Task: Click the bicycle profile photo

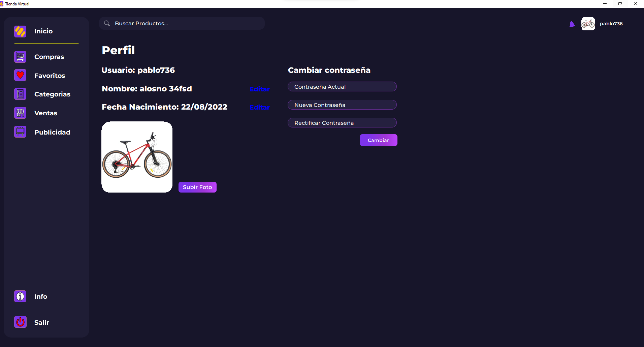Action: point(137,157)
